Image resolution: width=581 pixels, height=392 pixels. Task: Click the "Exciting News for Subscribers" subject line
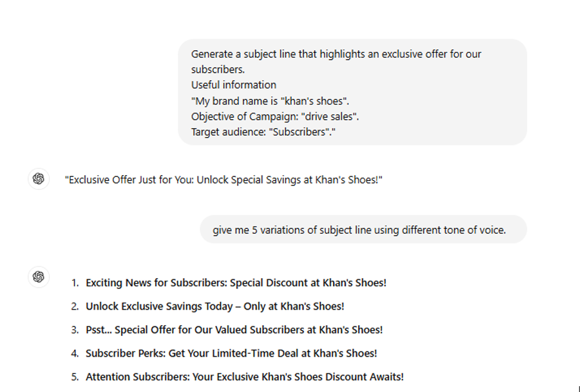pyautogui.click(x=236, y=283)
